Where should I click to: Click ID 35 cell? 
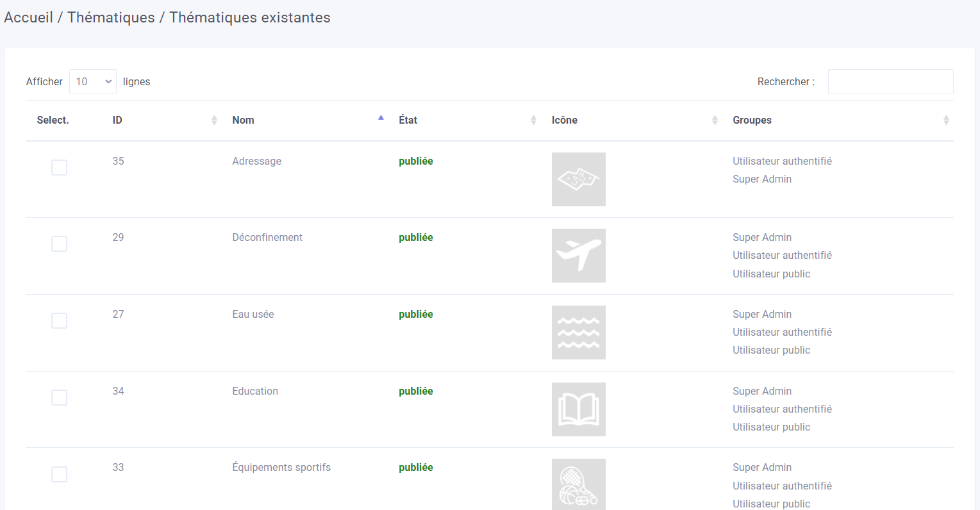click(x=118, y=161)
